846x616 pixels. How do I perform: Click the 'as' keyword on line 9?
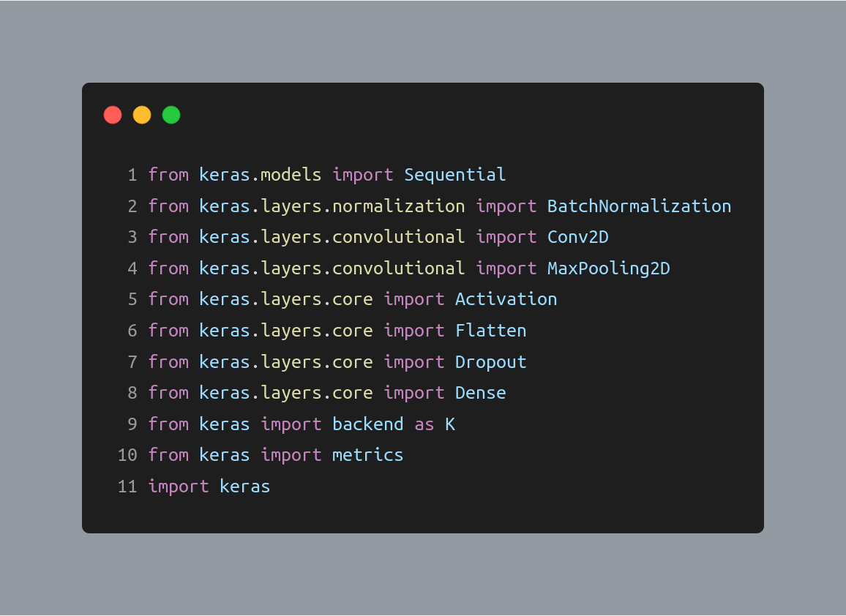coord(424,425)
